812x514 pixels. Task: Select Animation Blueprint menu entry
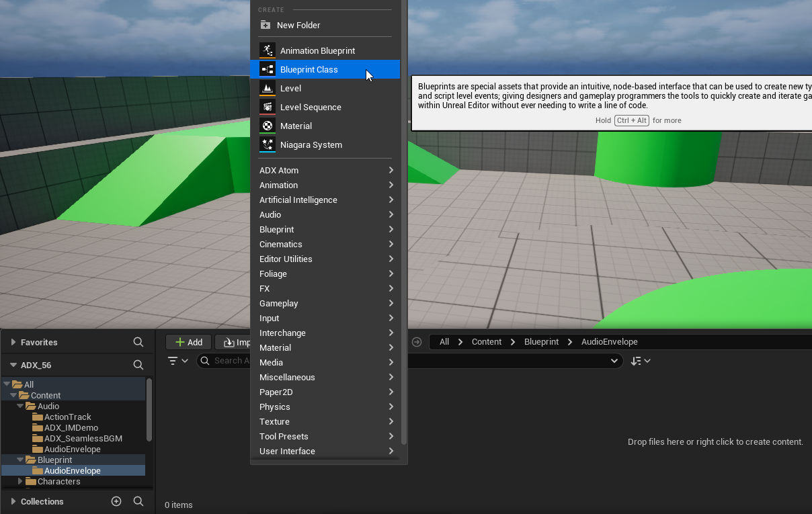coord(325,50)
